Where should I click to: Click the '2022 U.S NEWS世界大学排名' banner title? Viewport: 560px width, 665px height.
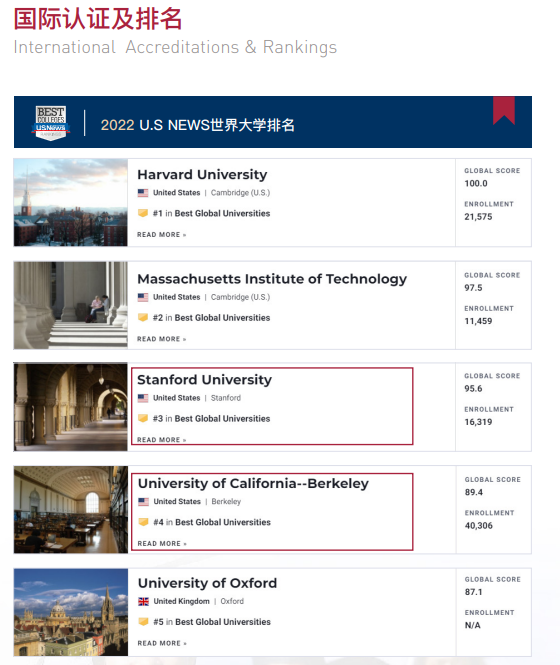pos(198,125)
